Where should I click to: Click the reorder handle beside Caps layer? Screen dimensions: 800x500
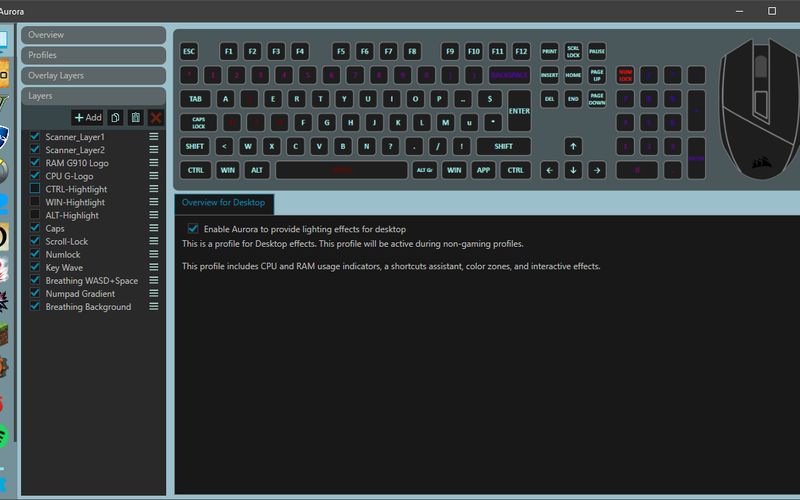(x=154, y=228)
